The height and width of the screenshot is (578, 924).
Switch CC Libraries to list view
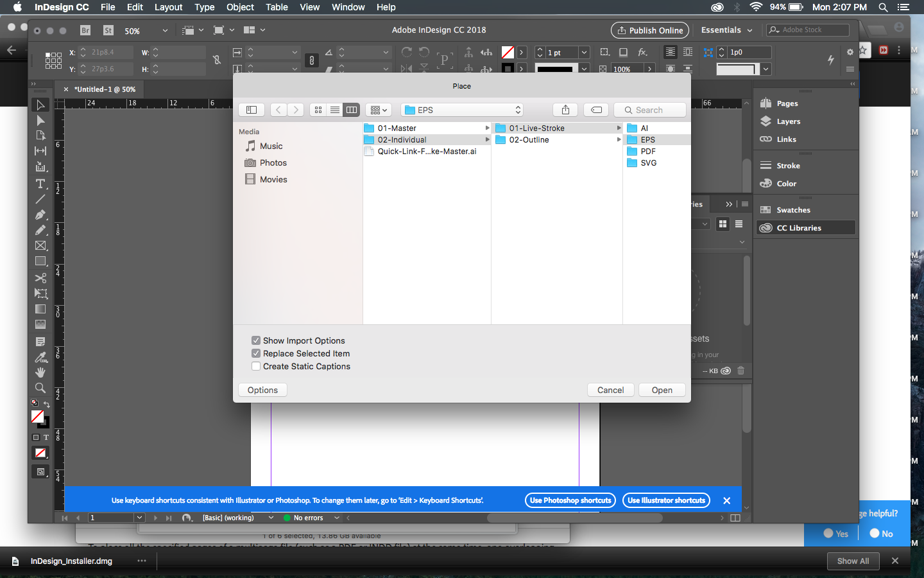click(739, 223)
